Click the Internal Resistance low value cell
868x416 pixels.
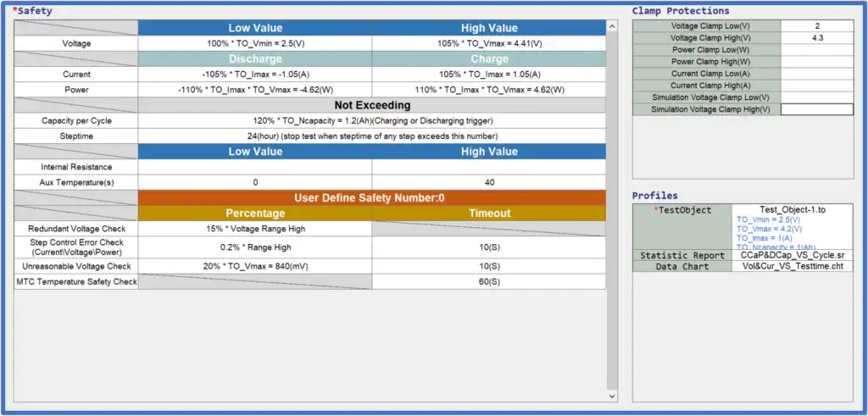[255, 167]
